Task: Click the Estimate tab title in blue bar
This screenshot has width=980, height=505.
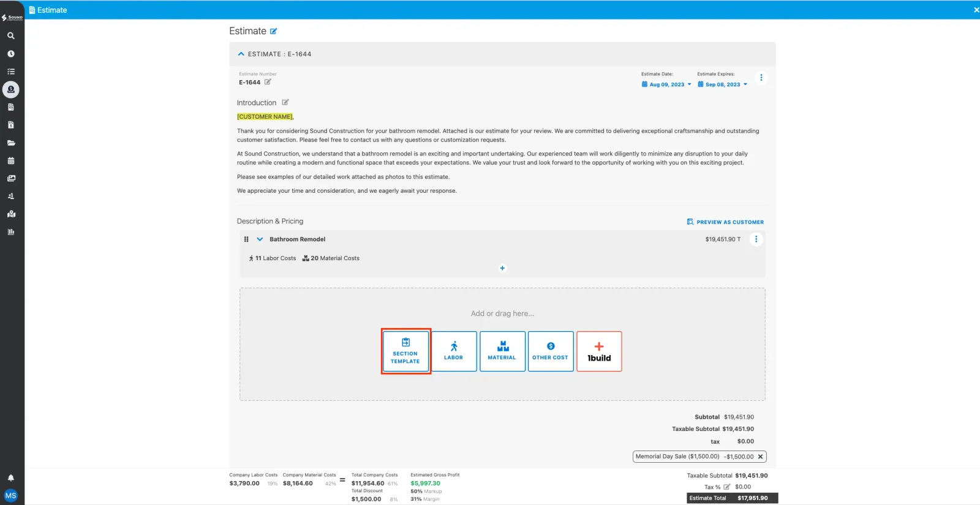Action: [x=48, y=10]
